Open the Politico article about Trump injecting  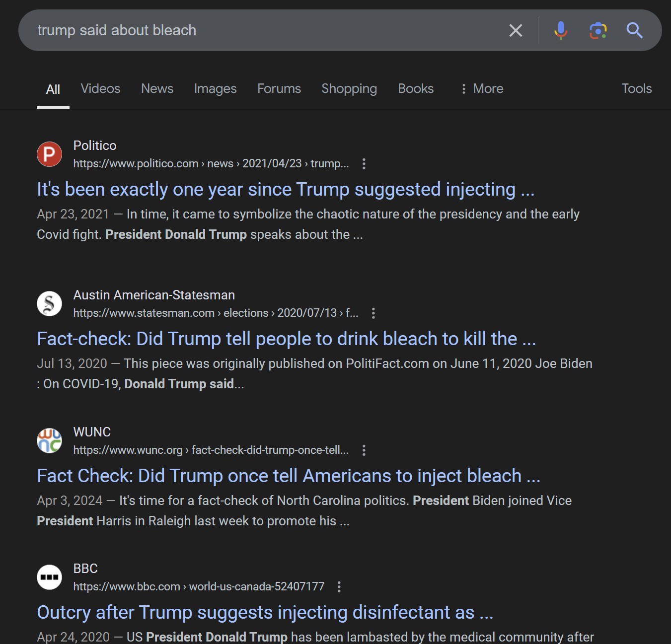[x=286, y=190]
